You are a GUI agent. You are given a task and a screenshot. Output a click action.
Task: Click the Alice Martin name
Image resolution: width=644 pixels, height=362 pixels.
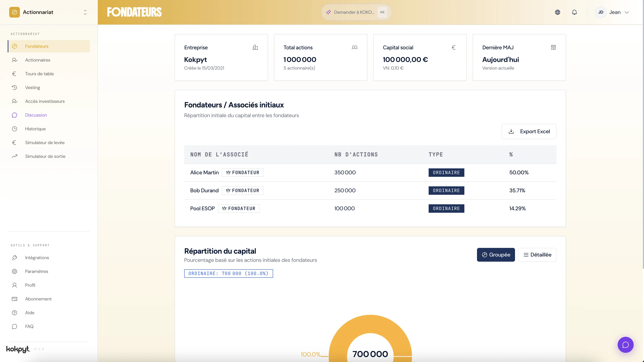[x=204, y=173]
